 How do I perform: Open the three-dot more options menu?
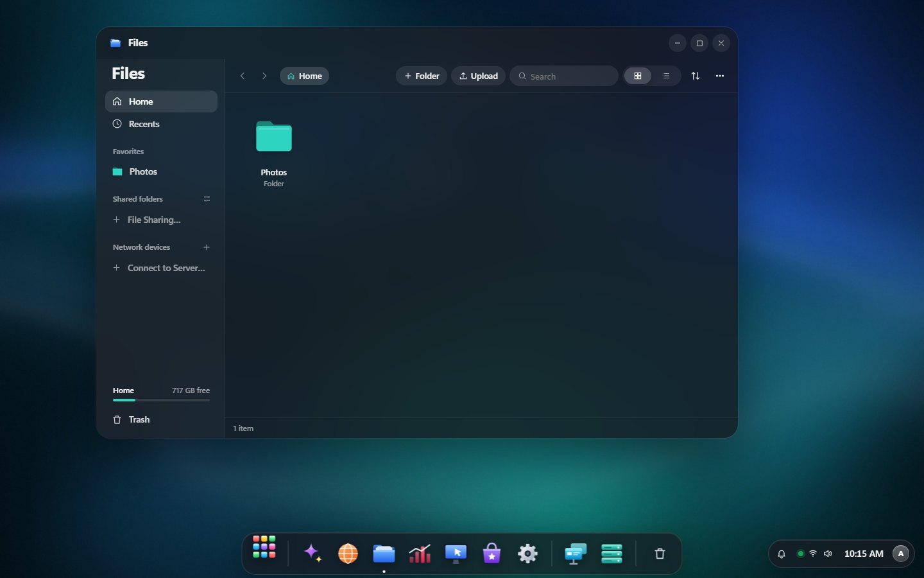tap(720, 76)
